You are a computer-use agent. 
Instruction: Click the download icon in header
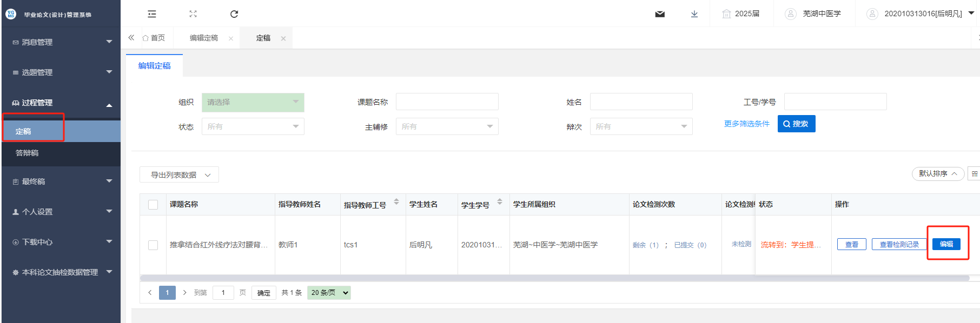click(x=694, y=14)
